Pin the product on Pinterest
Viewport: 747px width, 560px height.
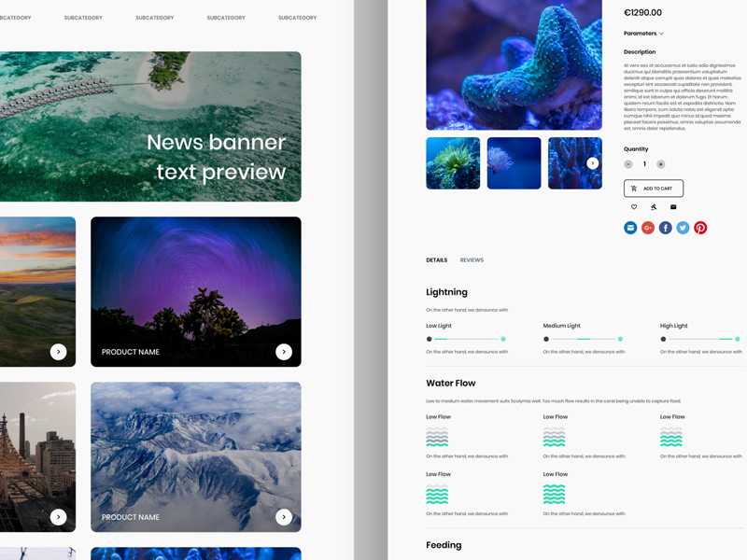tap(700, 228)
